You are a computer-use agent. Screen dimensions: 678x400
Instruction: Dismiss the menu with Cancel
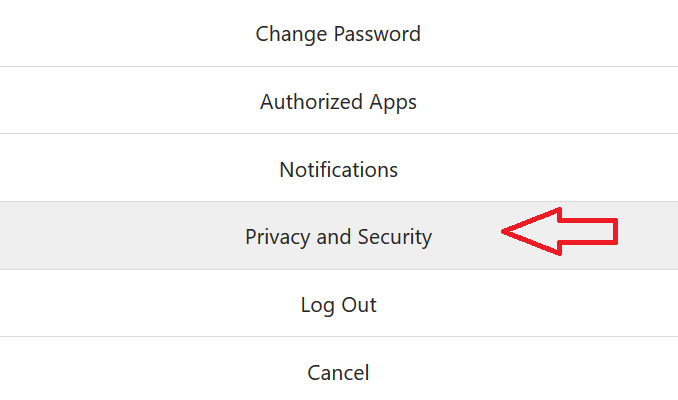coord(338,373)
